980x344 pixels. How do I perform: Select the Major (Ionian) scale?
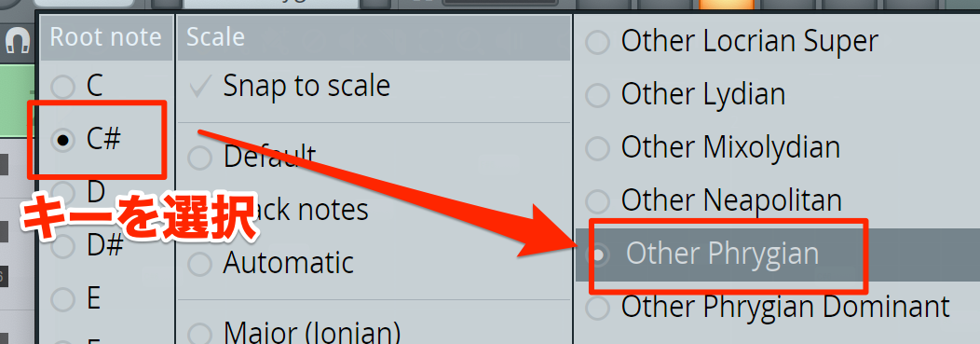(374, 330)
